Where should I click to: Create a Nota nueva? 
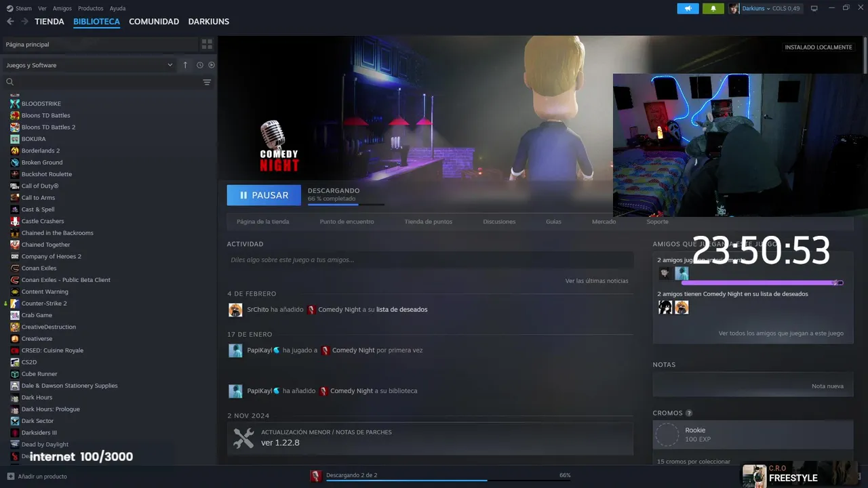pyautogui.click(x=827, y=386)
